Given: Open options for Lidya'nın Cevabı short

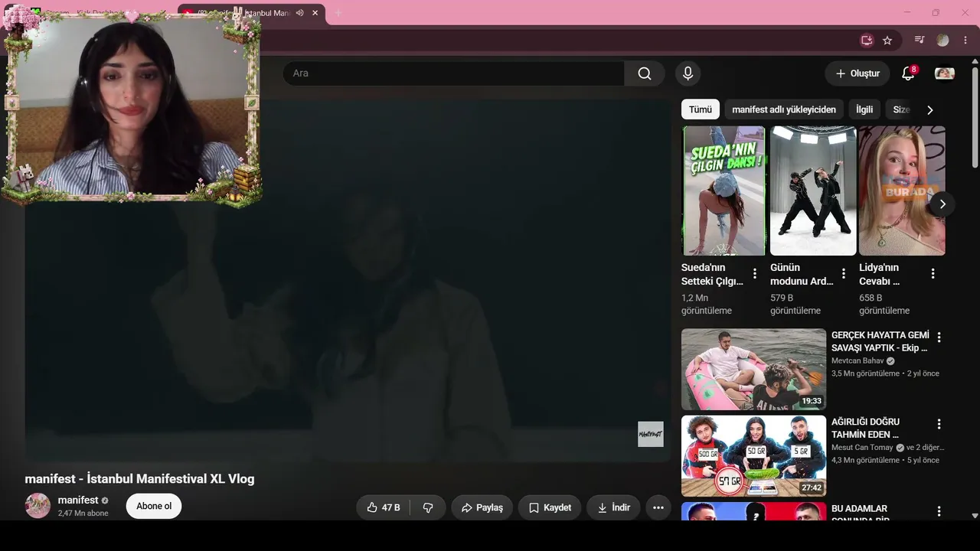Looking at the screenshot, I should coord(933,273).
